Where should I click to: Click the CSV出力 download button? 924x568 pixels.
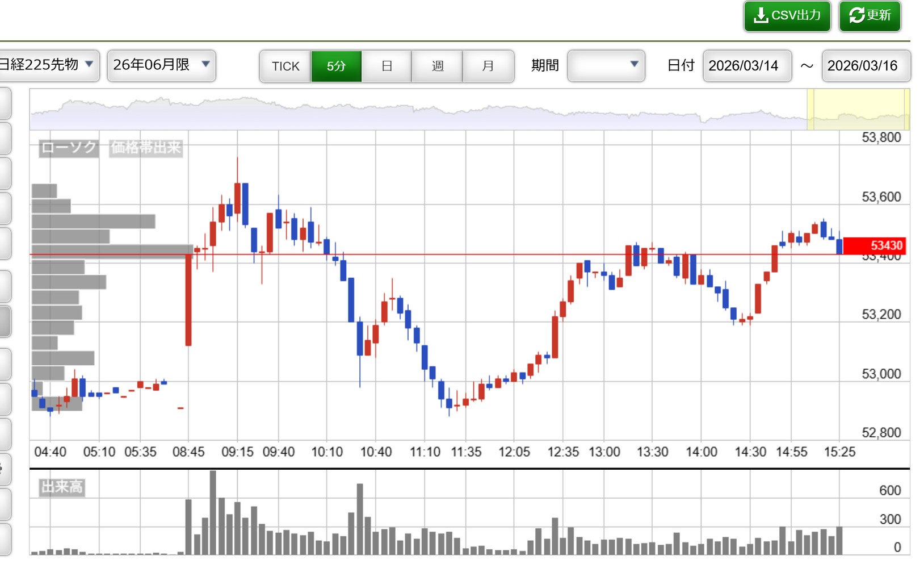click(787, 16)
